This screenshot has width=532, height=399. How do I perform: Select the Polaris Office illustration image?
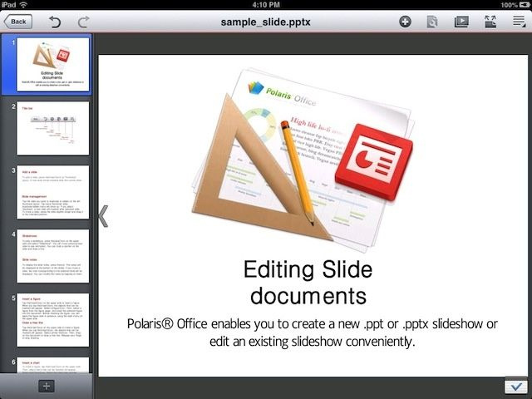click(303, 160)
